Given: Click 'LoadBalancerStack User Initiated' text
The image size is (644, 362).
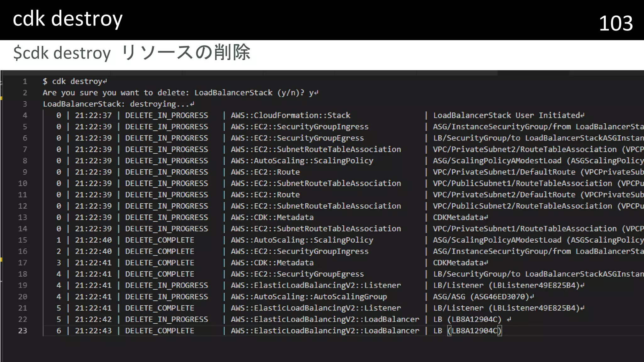Looking at the screenshot, I should [507, 115].
